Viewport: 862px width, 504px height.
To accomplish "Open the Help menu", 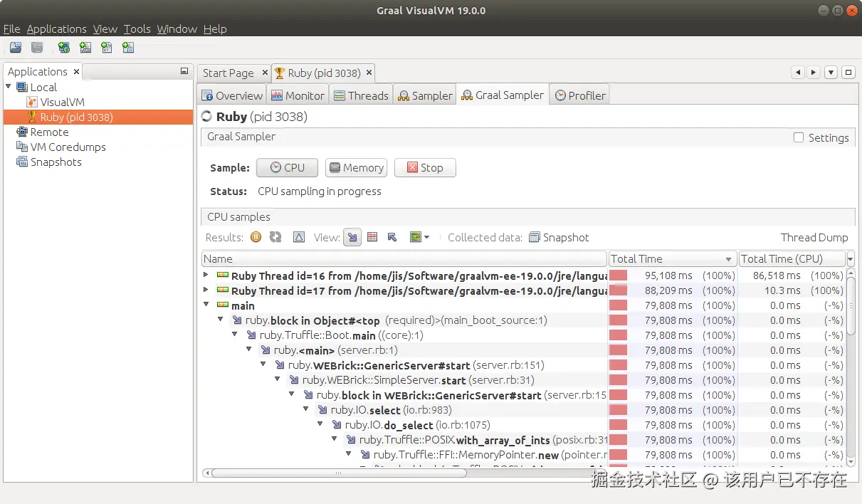I will (215, 28).
